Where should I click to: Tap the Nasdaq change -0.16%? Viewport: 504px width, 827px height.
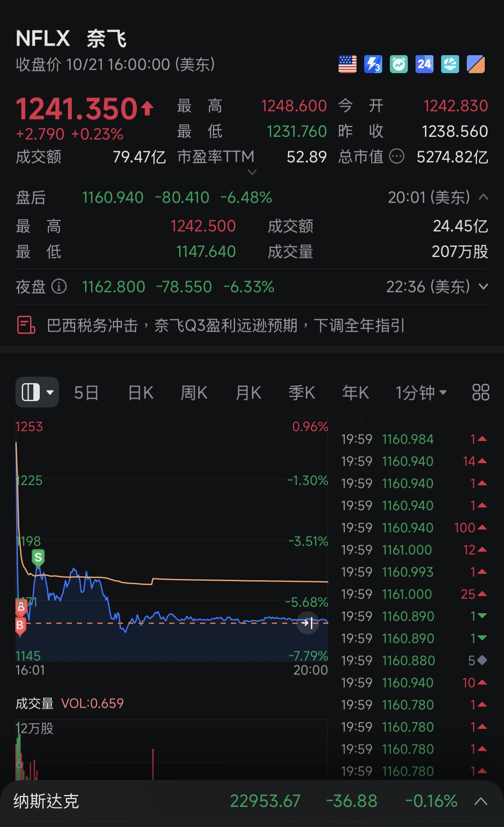pyautogui.click(x=431, y=801)
